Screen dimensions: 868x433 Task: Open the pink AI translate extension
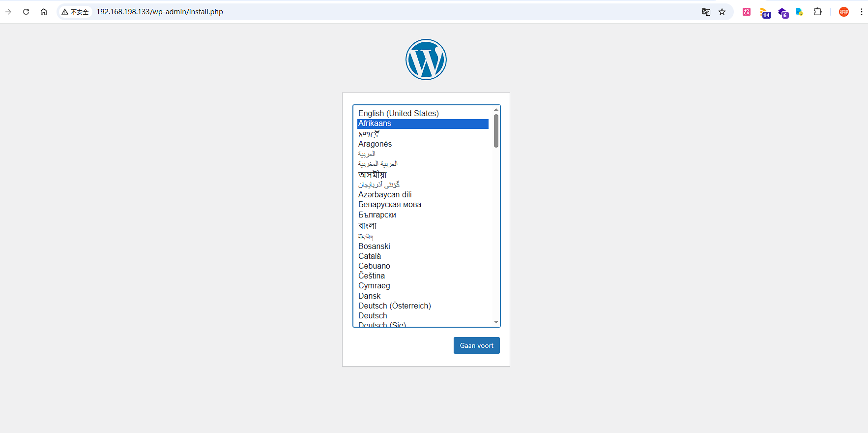pyautogui.click(x=747, y=12)
